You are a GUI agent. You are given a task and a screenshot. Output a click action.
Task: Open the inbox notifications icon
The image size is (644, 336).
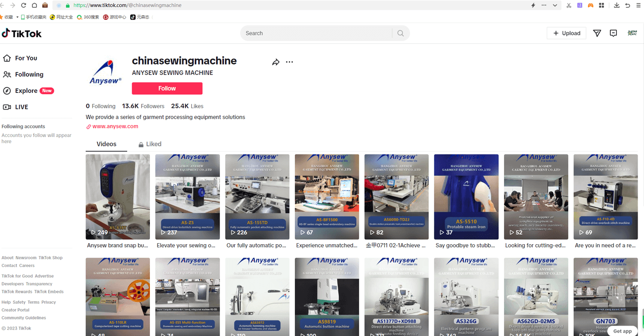pyautogui.click(x=613, y=33)
